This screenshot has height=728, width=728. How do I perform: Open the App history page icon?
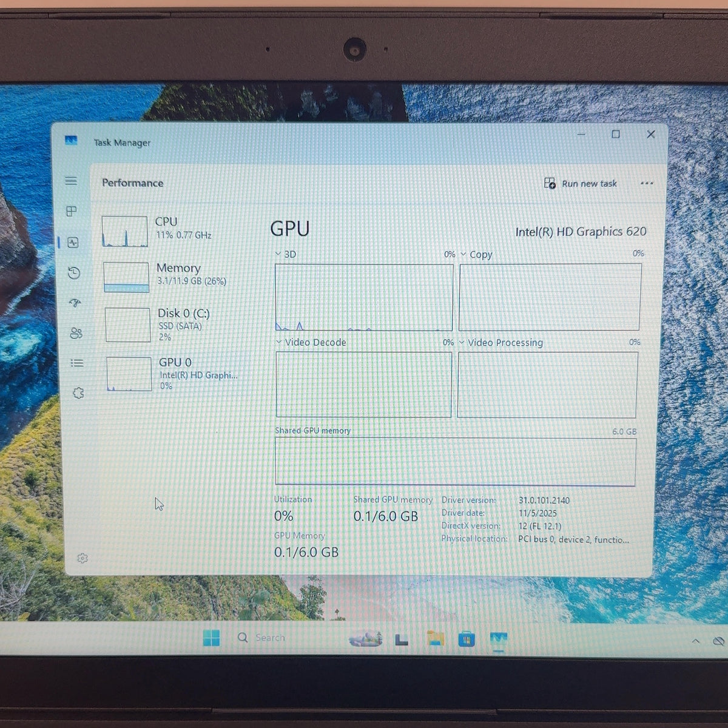[x=74, y=273]
